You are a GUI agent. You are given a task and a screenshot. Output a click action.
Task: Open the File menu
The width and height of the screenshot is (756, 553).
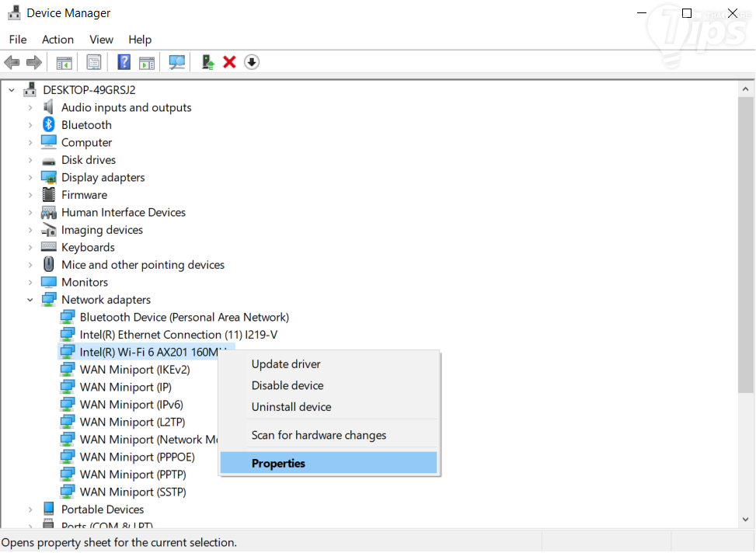click(x=18, y=40)
